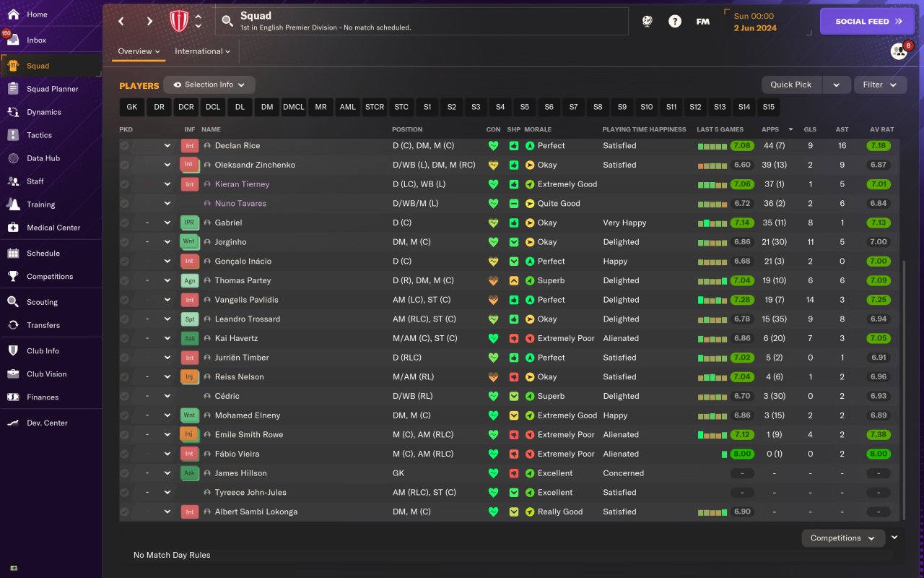Open the Schedule calendar icon
Viewport: 924px width, 578px height.
(x=13, y=254)
